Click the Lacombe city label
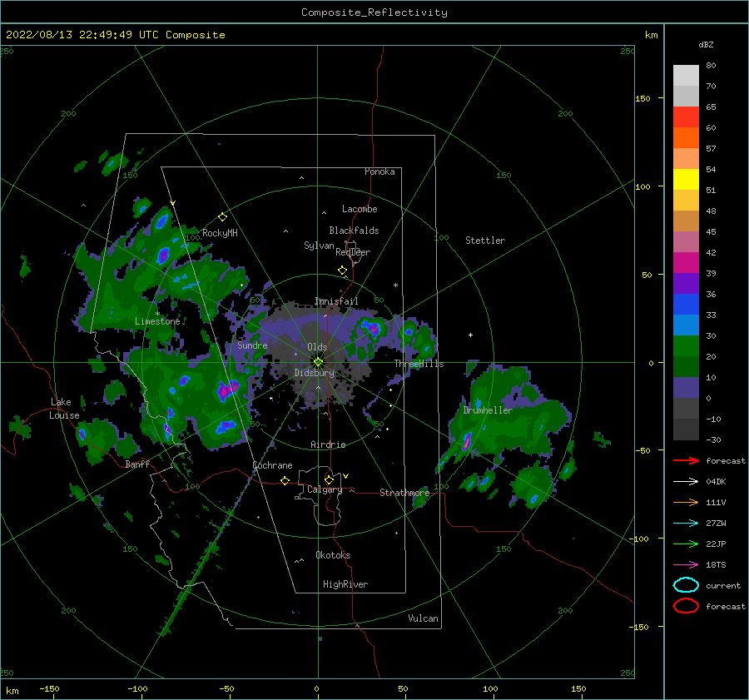 (x=360, y=209)
